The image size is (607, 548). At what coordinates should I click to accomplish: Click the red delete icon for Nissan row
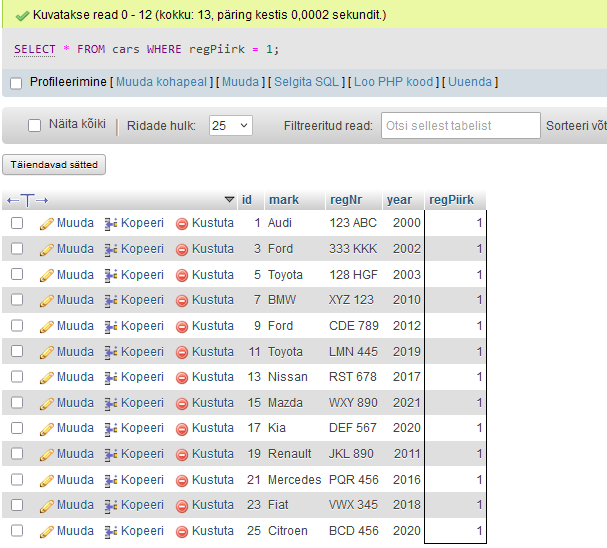(x=182, y=377)
